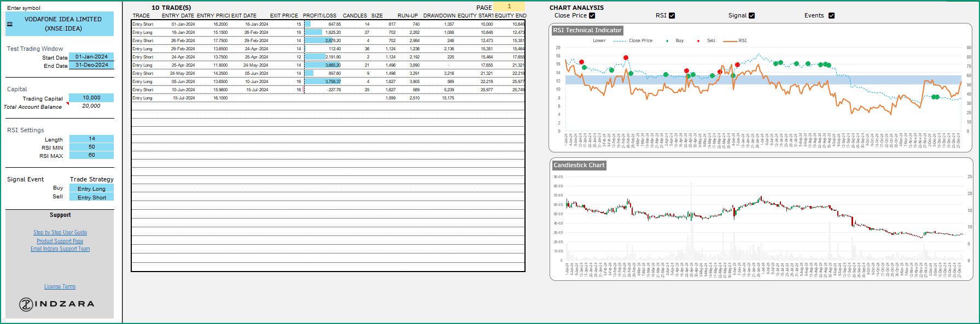Select the Trading Capital value 10,000
Screen dimensions: 980x324
point(91,98)
